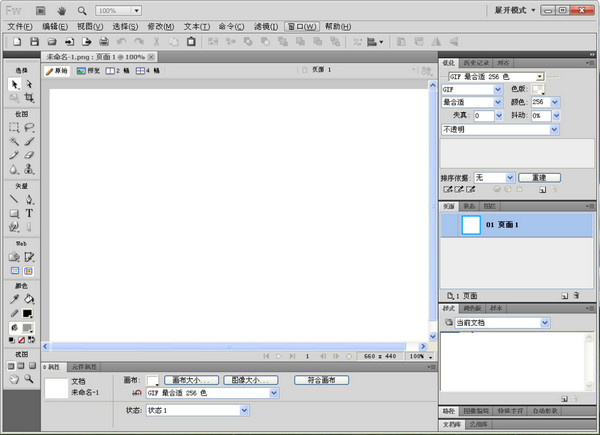Pick the Line tool

[14, 199]
